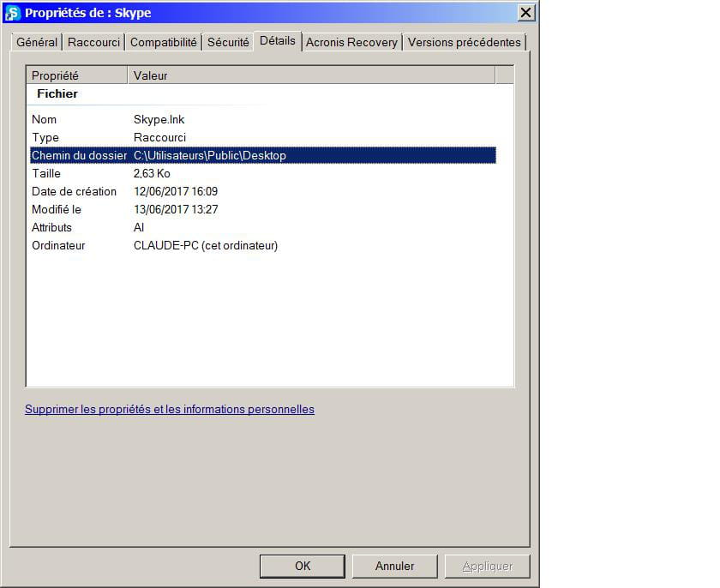This screenshot has width=720, height=588.
Task: Select the Chemin du dossier row
Action: tap(263, 155)
